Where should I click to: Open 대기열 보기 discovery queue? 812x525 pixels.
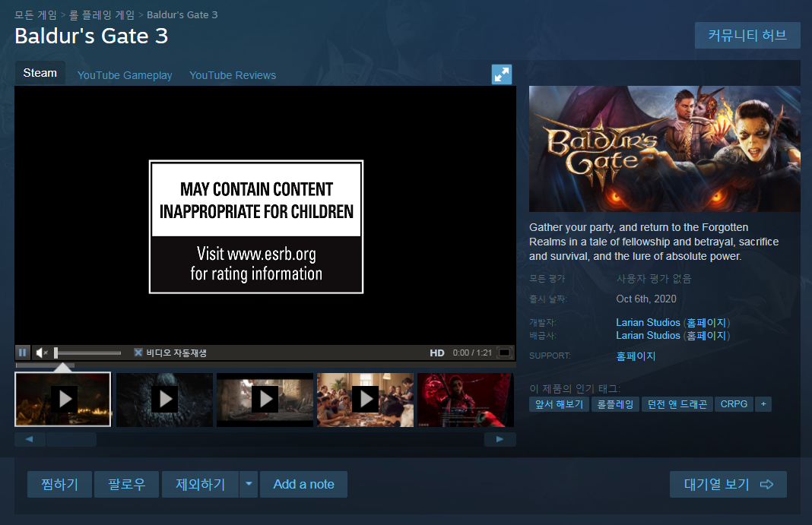coord(728,484)
